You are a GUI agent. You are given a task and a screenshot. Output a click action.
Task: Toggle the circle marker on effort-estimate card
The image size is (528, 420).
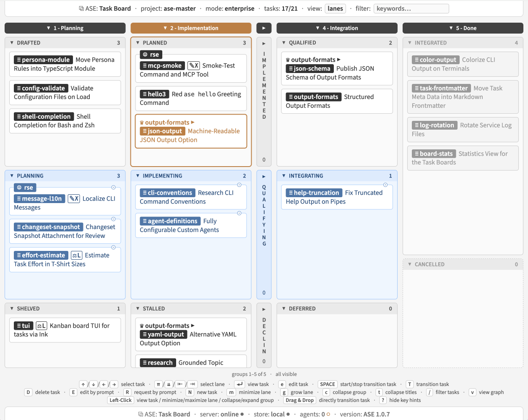click(x=113, y=247)
